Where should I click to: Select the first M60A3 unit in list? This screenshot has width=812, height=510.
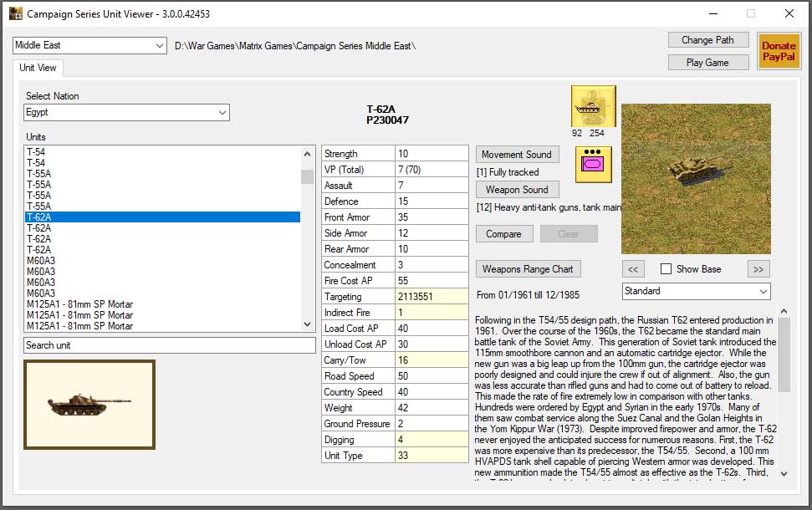coord(162,261)
